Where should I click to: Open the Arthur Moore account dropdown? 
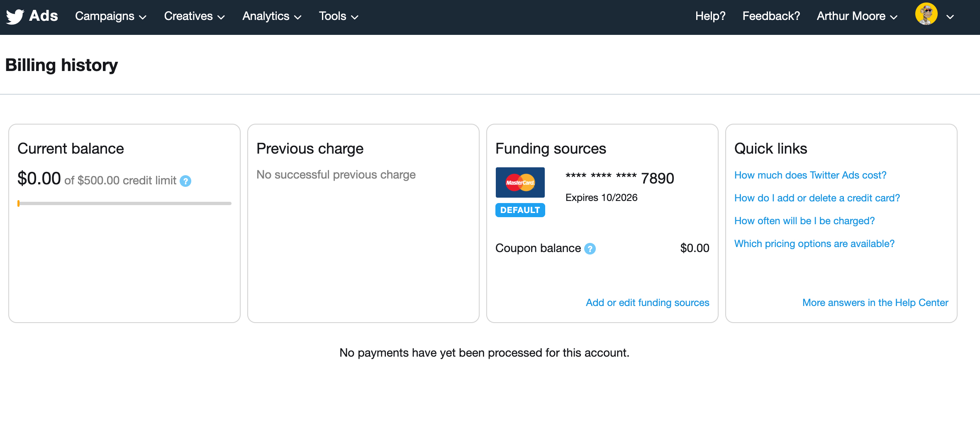[857, 16]
